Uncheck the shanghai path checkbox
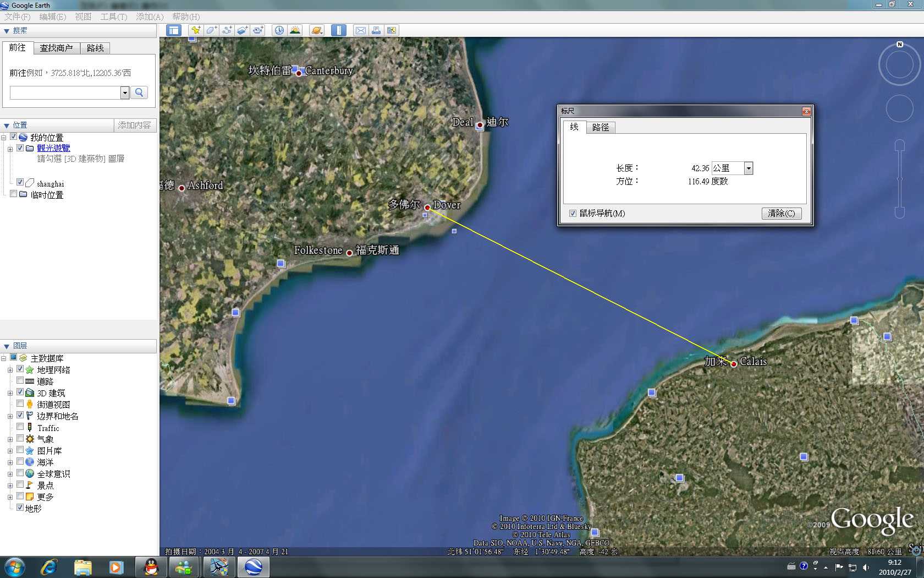The height and width of the screenshot is (578, 924). click(20, 182)
